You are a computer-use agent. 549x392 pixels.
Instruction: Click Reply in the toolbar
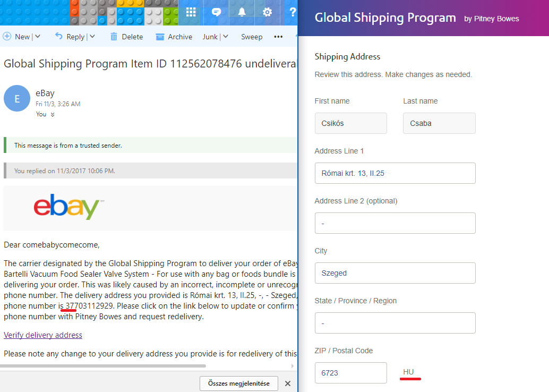70,37
